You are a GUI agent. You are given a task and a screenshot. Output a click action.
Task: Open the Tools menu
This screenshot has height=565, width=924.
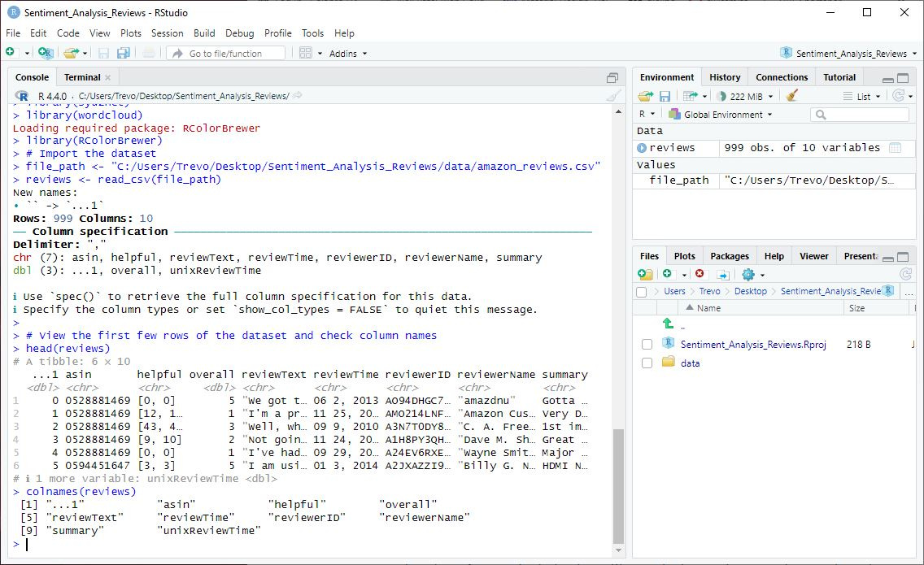pos(312,33)
